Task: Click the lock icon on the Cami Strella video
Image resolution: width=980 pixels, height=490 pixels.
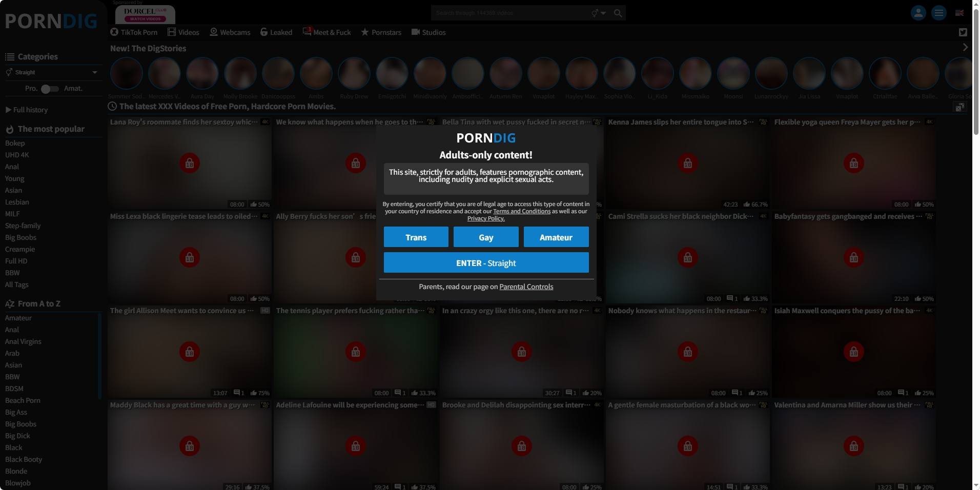Action: pyautogui.click(x=688, y=257)
